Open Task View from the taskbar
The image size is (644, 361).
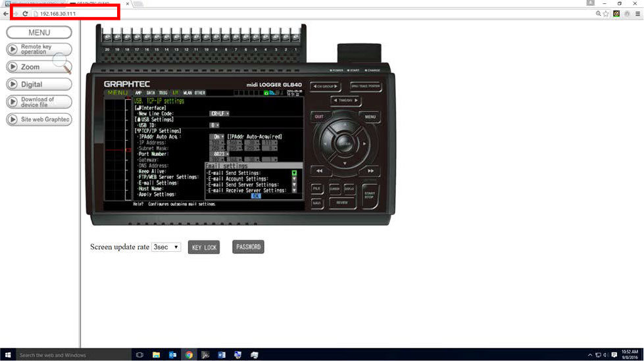click(139, 355)
